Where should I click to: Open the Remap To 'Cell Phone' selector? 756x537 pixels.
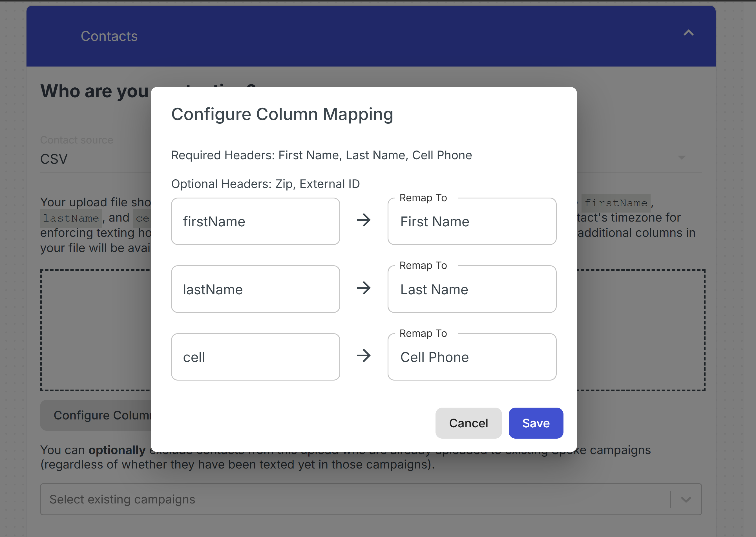tap(472, 357)
